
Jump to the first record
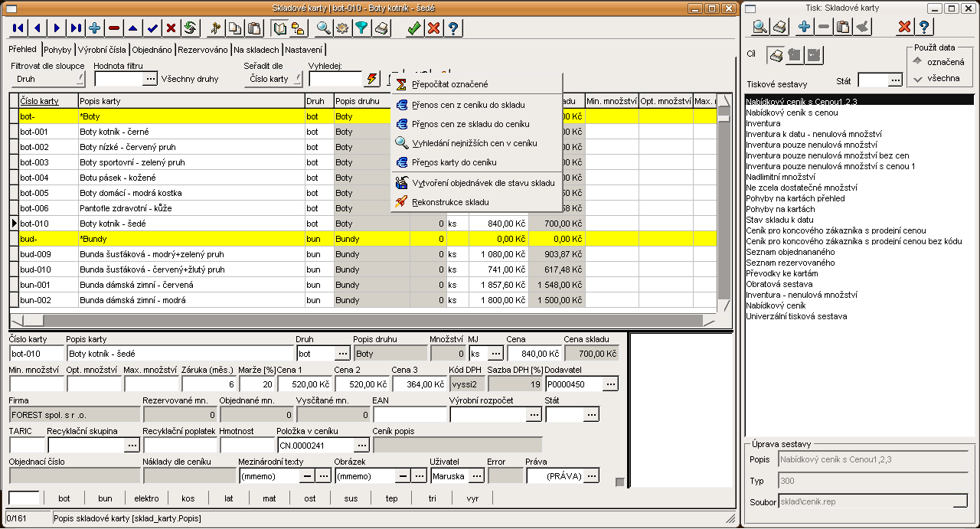tap(18, 28)
